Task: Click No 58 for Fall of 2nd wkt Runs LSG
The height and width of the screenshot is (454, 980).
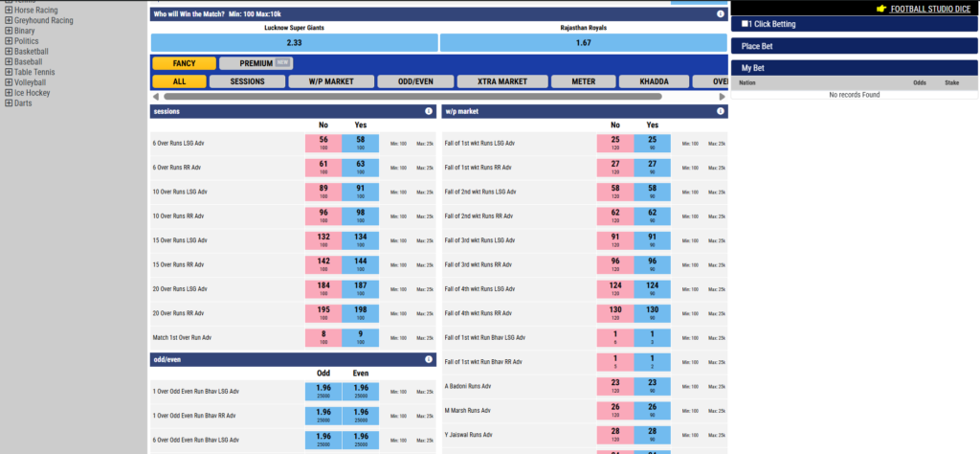Action: [615, 192]
